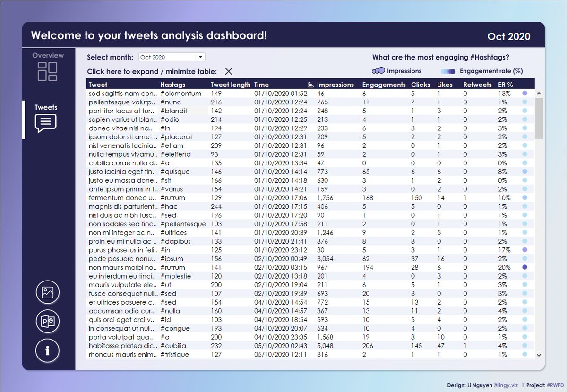Click the Tweet length column header

click(231, 85)
